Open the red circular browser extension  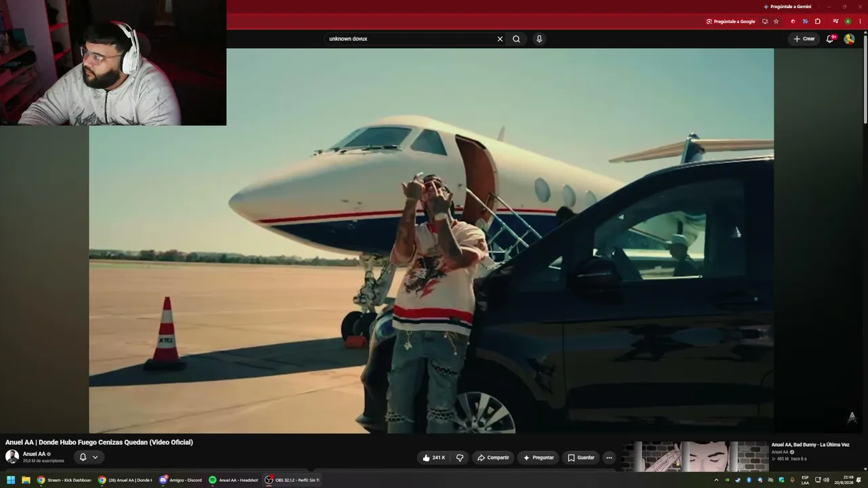(793, 21)
